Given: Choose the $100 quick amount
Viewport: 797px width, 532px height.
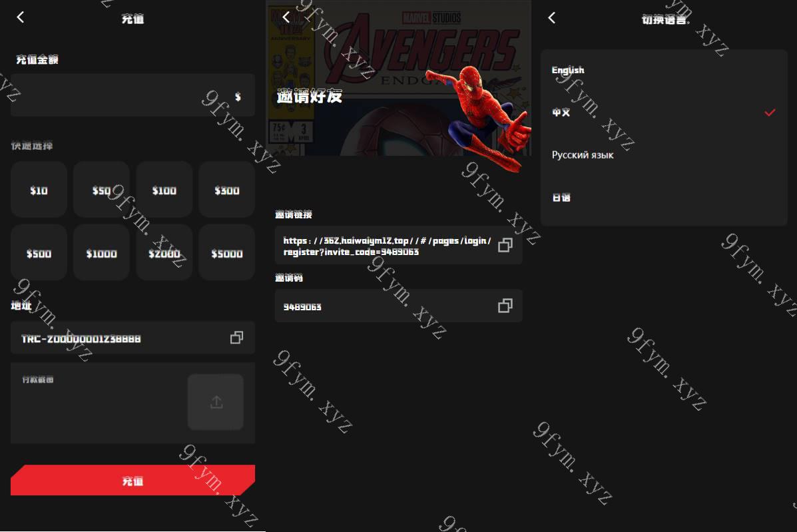Looking at the screenshot, I should [x=164, y=190].
